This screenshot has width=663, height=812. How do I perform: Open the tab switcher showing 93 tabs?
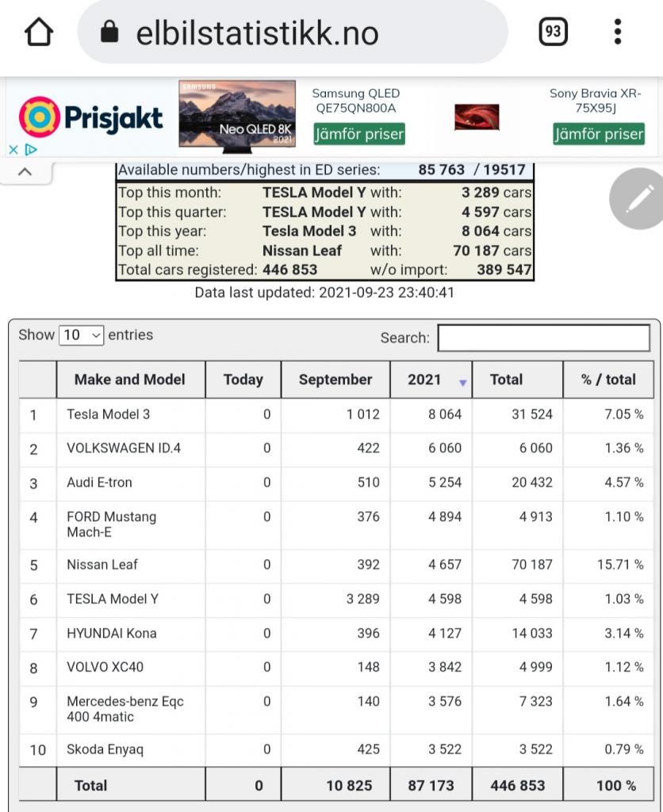pos(553,32)
